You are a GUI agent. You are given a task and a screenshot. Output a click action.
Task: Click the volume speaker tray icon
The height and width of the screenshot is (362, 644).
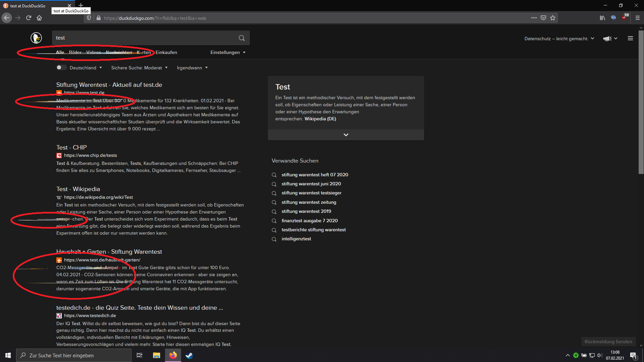(600, 355)
